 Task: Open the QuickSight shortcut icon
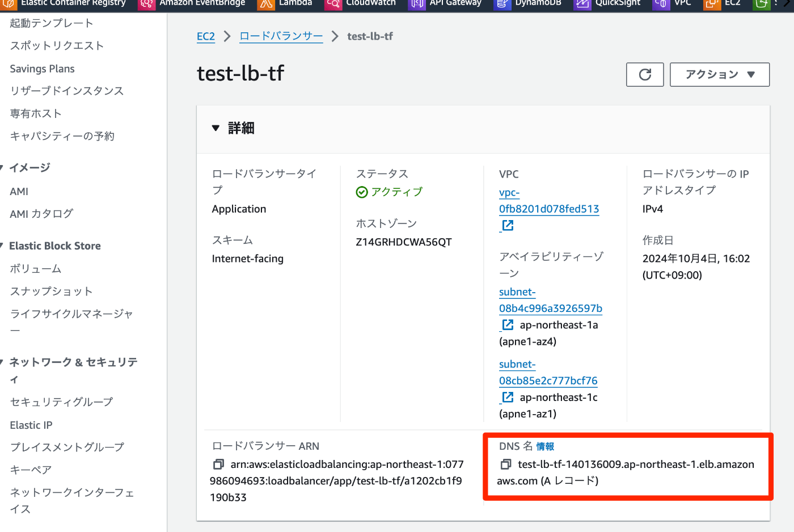tap(582, 5)
